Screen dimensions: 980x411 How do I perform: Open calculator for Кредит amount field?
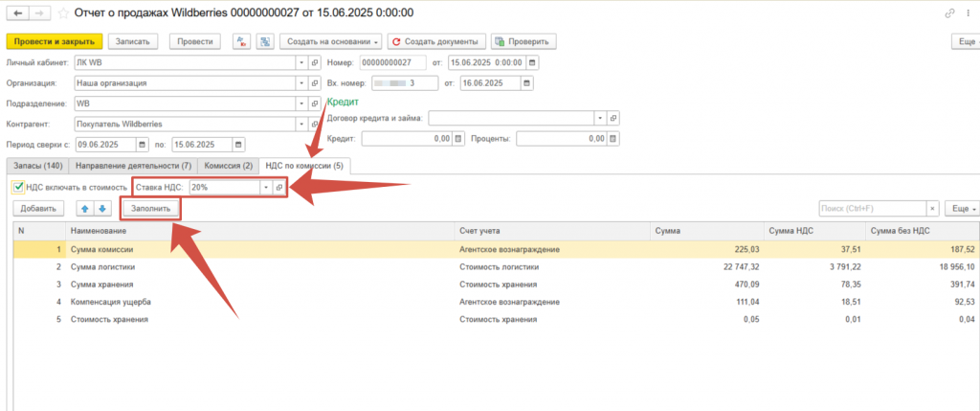[458, 139]
